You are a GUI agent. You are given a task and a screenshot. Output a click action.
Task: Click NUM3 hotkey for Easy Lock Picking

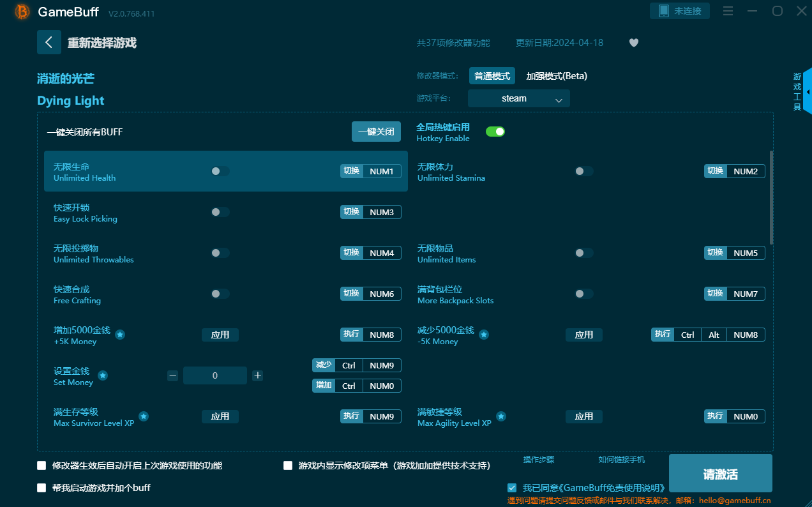click(x=382, y=212)
